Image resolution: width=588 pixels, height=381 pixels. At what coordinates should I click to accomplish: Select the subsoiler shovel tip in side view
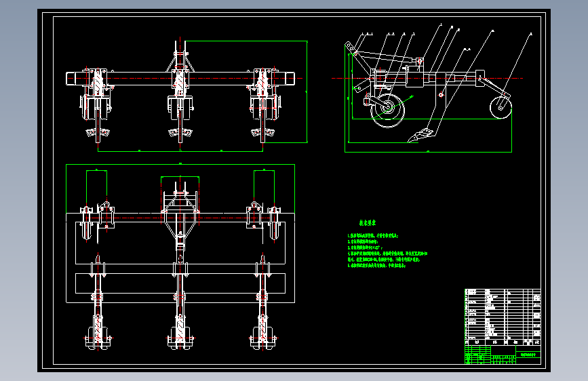[x=420, y=136]
